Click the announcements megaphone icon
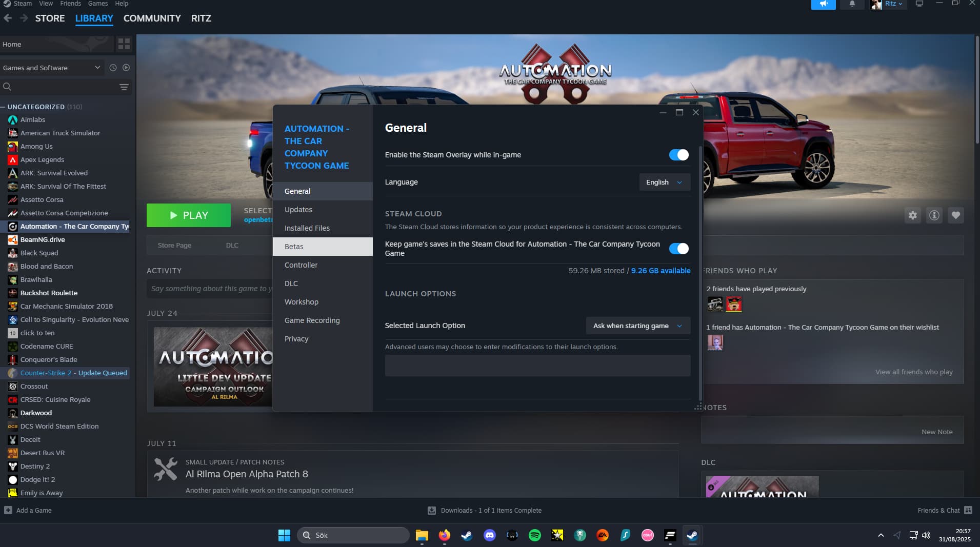 pos(823,4)
